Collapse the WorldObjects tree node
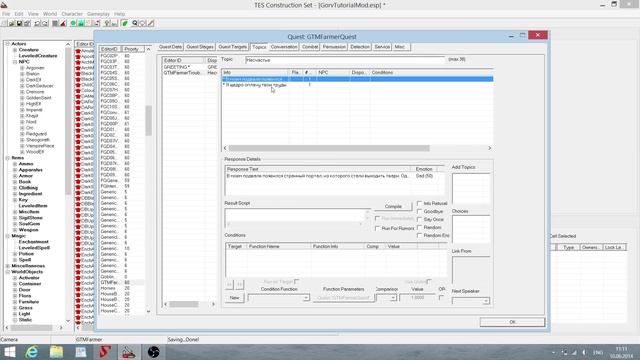Image resolution: width=640 pixels, height=360 pixels. click(8, 272)
